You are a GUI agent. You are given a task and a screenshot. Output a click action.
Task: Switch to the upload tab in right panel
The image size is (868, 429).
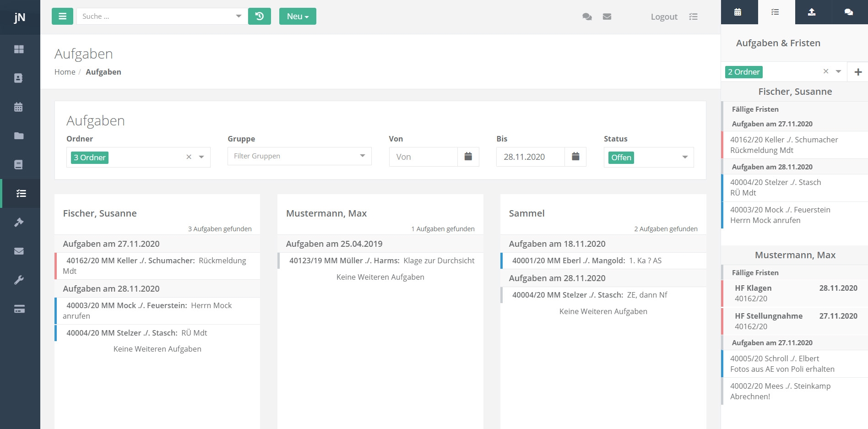pyautogui.click(x=812, y=12)
